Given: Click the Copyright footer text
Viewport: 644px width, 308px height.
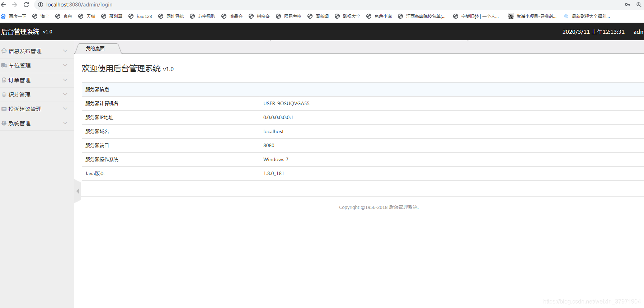Looking at the screenshot, I should (x=379, y=207).
